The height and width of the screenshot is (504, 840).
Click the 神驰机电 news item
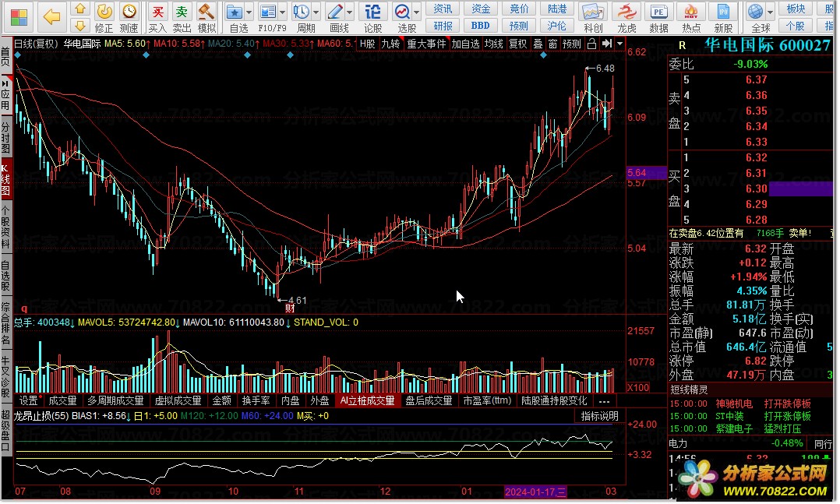[x=734, y=404]
